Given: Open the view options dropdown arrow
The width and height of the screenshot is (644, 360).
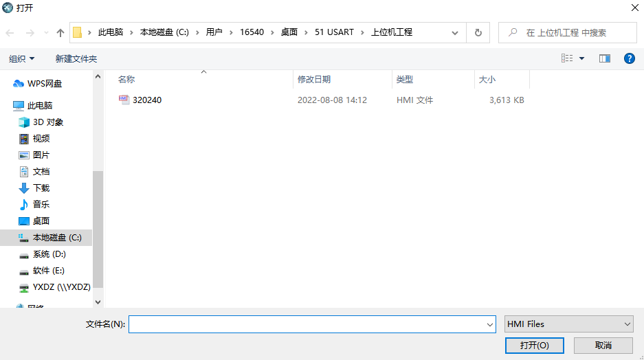Looking at the screenshot, I should [581, 58].
